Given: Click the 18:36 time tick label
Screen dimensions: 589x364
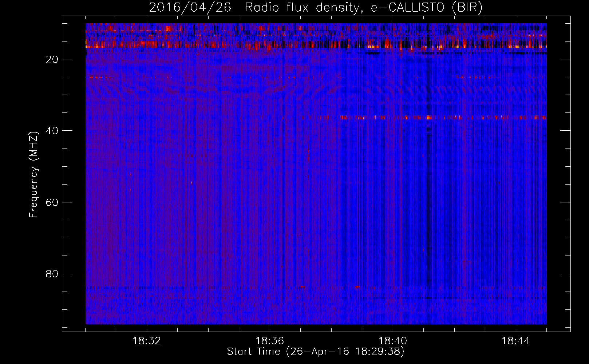Looking at the screenshot, I should [x=270, y=341].
